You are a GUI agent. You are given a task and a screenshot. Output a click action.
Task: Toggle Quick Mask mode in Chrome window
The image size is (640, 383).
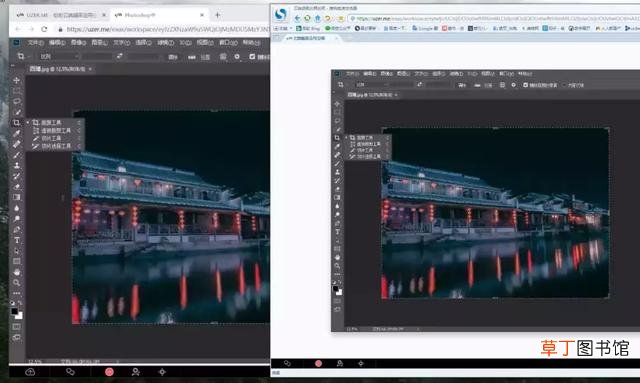tap(17, 327)
